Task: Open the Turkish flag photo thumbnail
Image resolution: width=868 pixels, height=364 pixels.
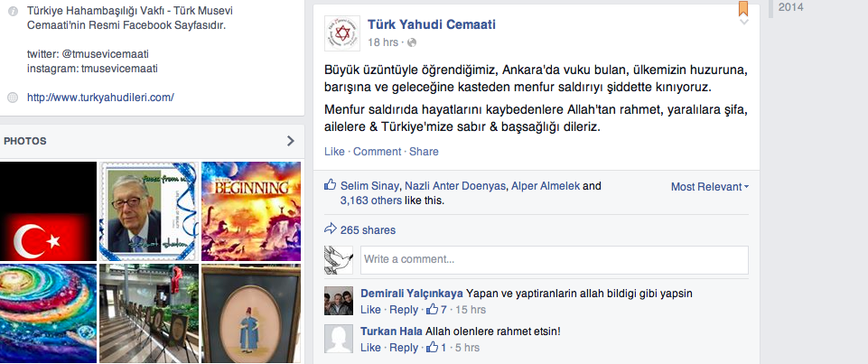Action: pos(48,211)
